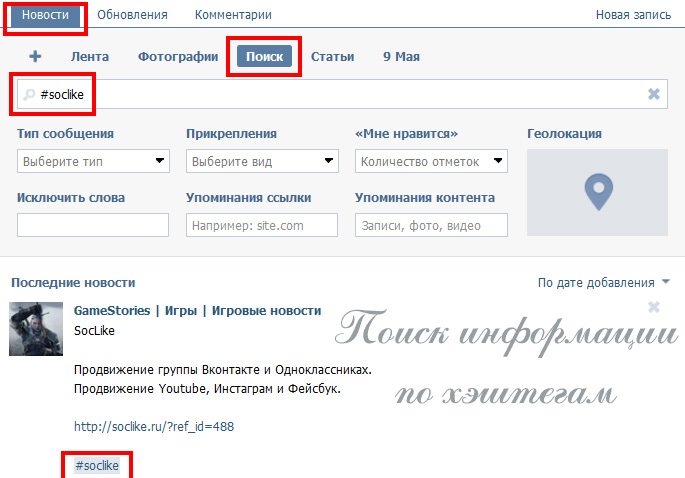685x478 pixels.
Task: Click the Упоминания ссылки site.com field
Action: click(x=262, y=225)
